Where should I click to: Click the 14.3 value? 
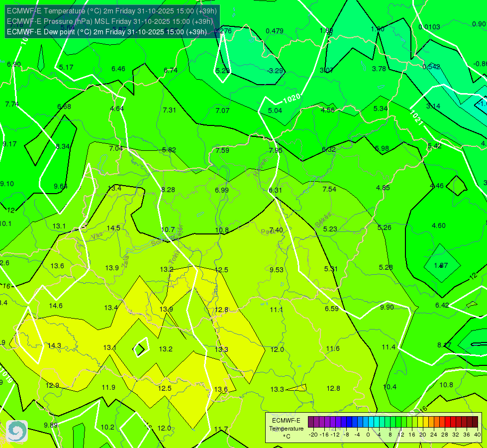click(54, 346)
